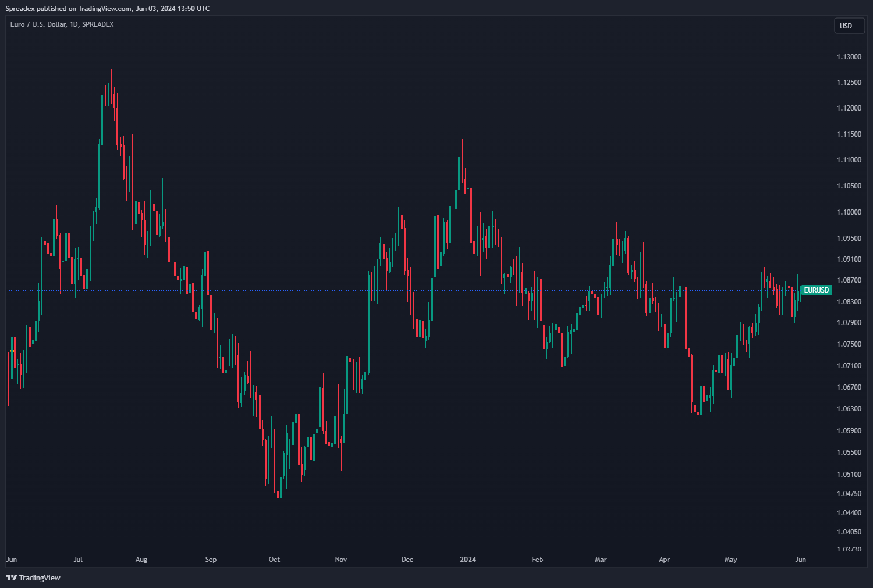Click the 1.11500 price axis label

tap(849, 134)
